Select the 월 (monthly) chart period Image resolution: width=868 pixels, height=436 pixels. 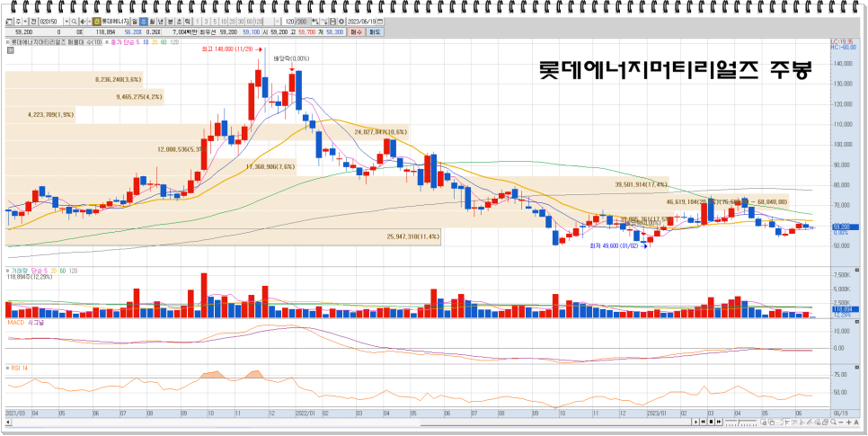tap(152, 22)
